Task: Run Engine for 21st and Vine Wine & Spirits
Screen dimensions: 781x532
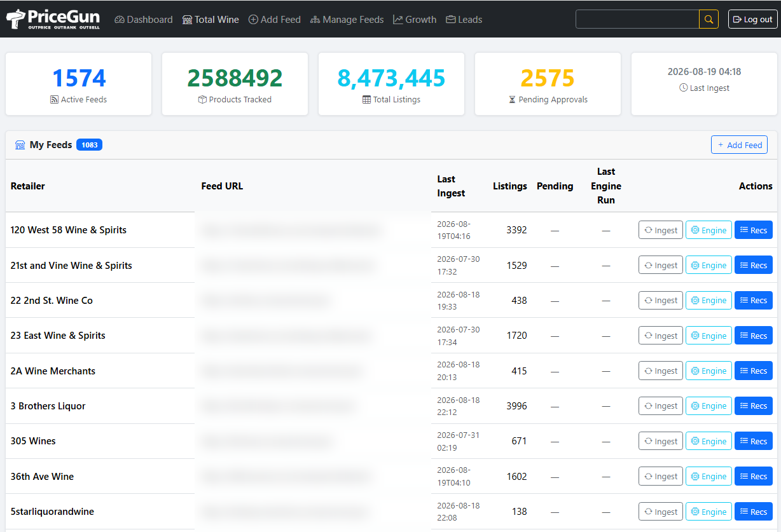Action: [x=708, y=265]
